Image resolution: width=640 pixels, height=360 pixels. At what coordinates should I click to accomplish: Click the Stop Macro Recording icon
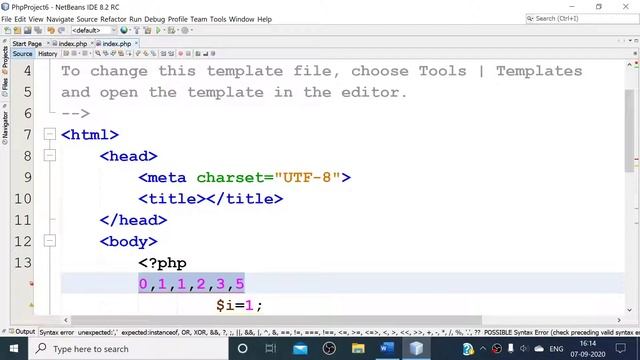tap(188, 53)
